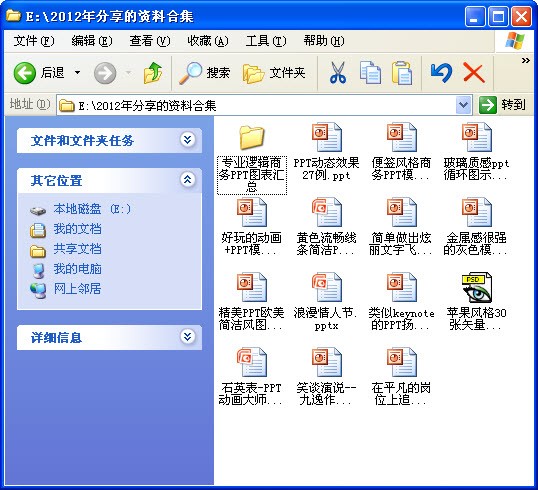The width and height of the screenshot is (538, 490).
Task: Select the 专业逻辑商务PPT图表汇总 folder
Action: pos(252,158)
